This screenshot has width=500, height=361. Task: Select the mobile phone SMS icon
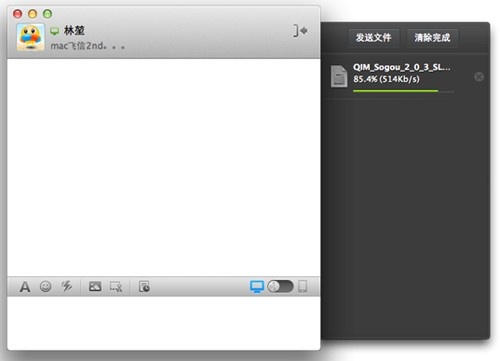tap(303, 286)
